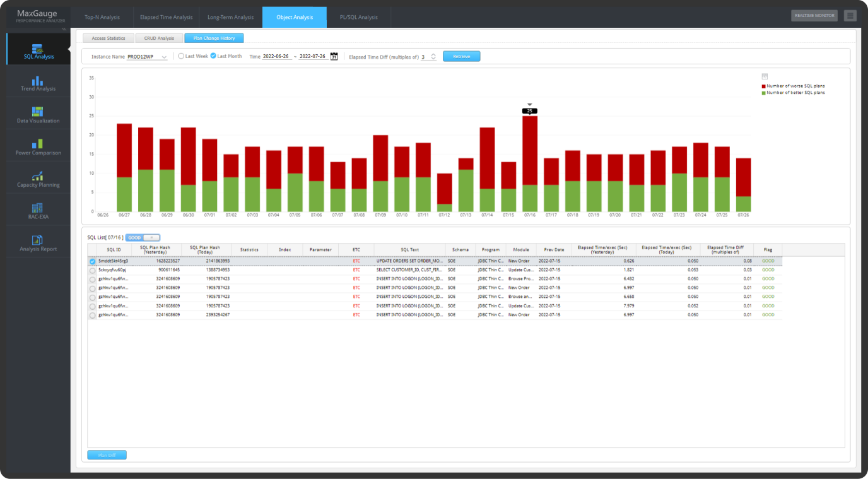
Task: Click the start date field 2022-06-26
Action: coord(276,56)
